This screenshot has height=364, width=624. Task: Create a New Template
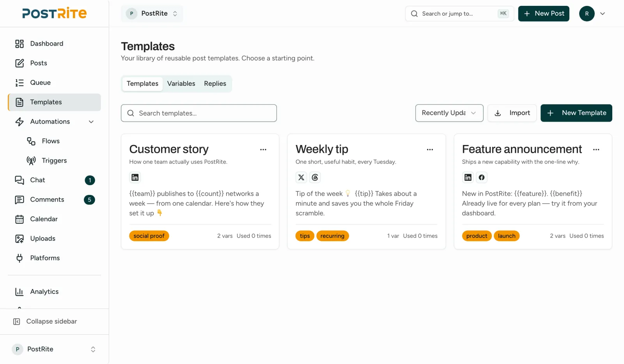click(x=576, y=113)
